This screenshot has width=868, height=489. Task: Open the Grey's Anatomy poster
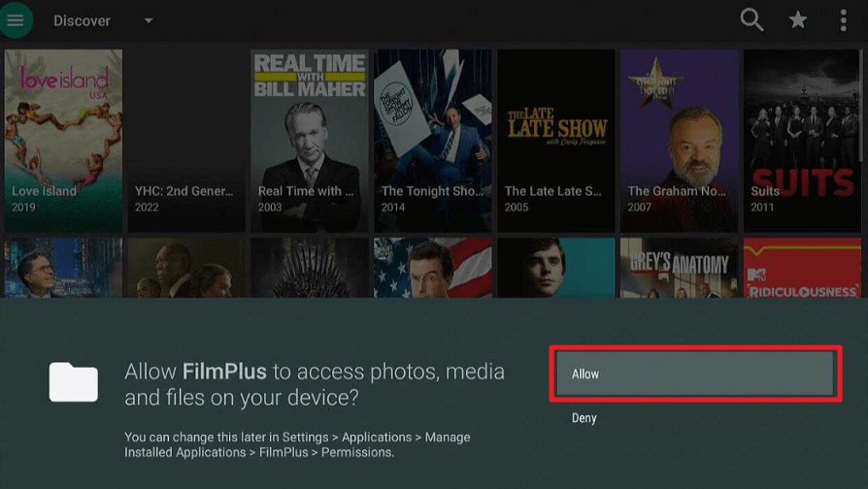680,268
